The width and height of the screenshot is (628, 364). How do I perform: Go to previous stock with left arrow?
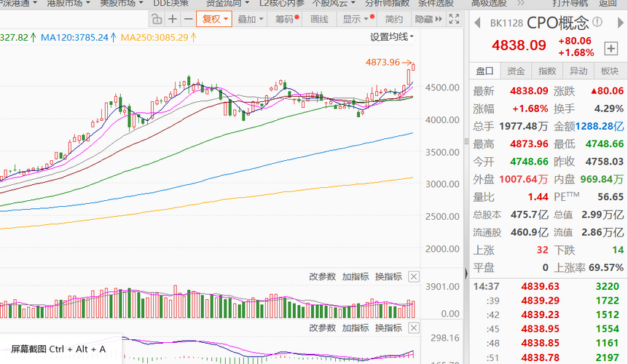tap(476, 22)
